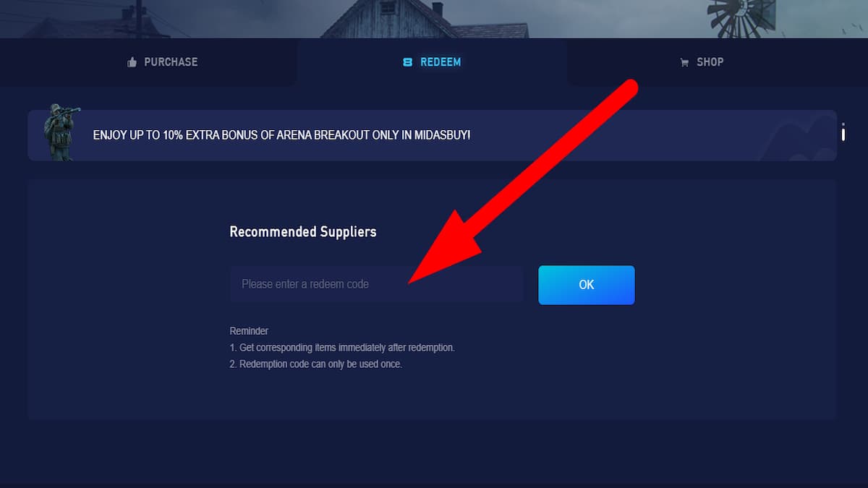Select the active banner carousel indicator bar
The height and width of the screenshot is (488, 868).
[x=843, y=135]
